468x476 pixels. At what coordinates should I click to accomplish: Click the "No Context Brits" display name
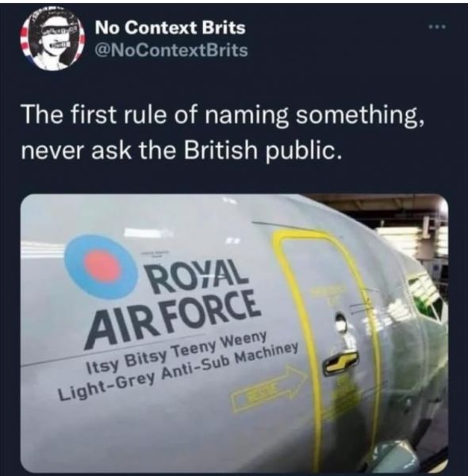point(171,28)
